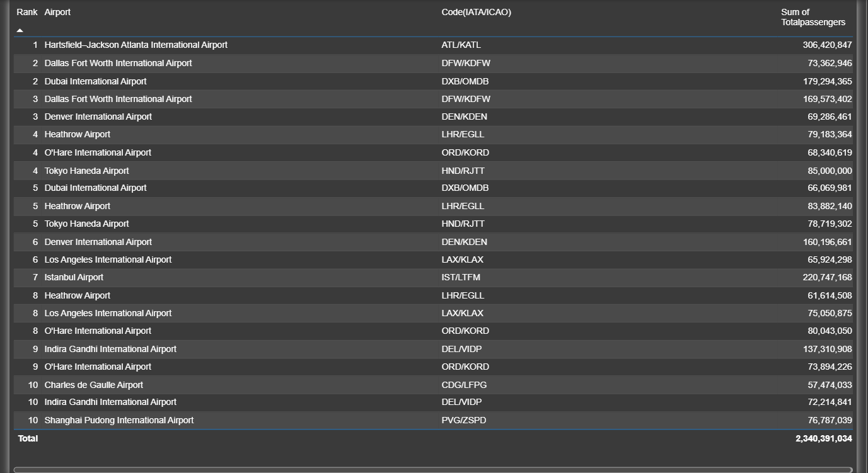The height and width of the screenshot is (473, 868).
Task: Select the Istanbul Airport cell
Action: click(74, 277)
